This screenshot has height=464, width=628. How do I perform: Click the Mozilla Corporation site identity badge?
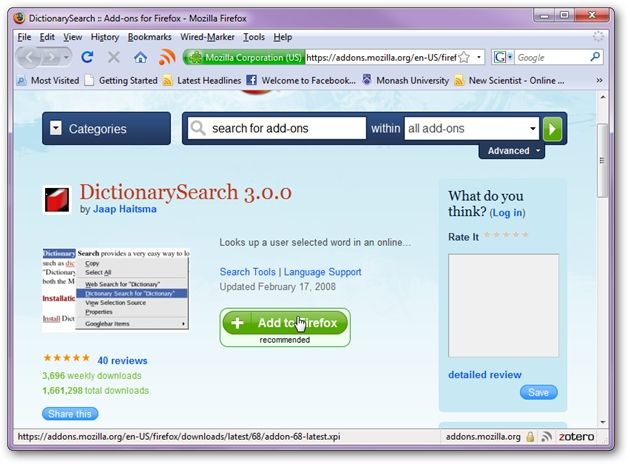(x=244, y=57)
